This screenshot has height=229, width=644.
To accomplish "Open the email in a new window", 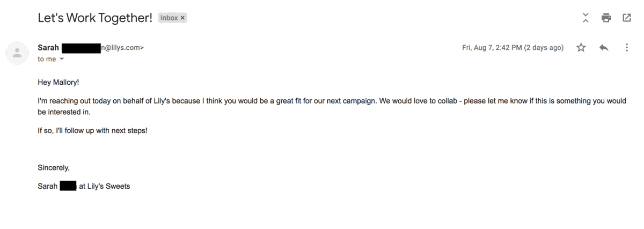I will (x=627, y=18).
